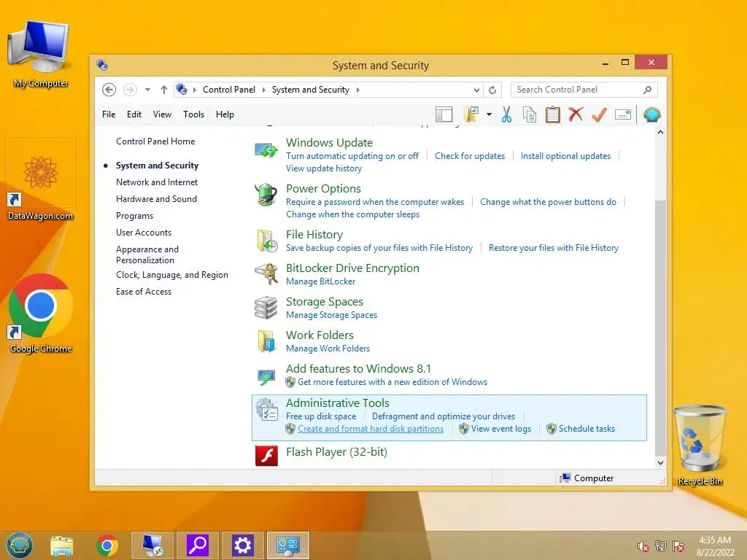The width and height of the screenshot is (747, 560).
Task: Click the Storage Spaces drives icon
Action: point(266,308)
